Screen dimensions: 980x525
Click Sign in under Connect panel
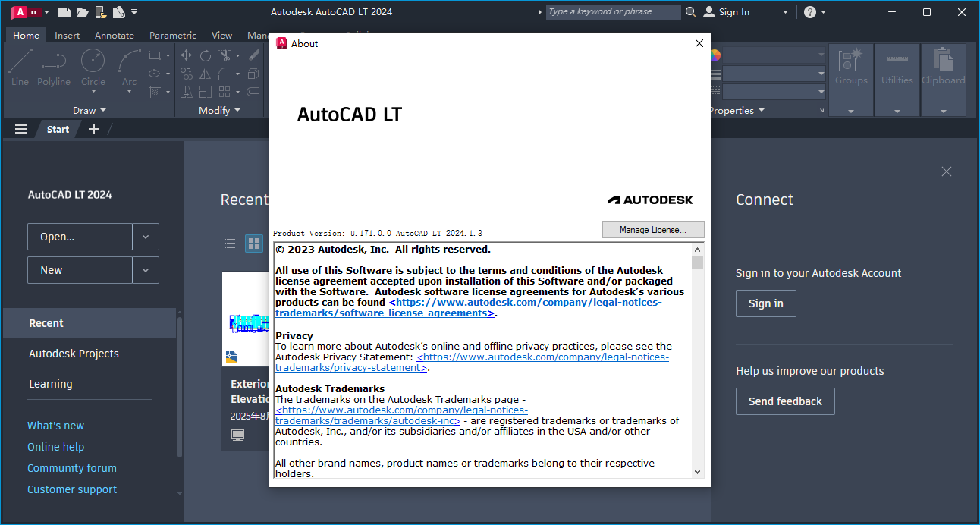(765, 303)
